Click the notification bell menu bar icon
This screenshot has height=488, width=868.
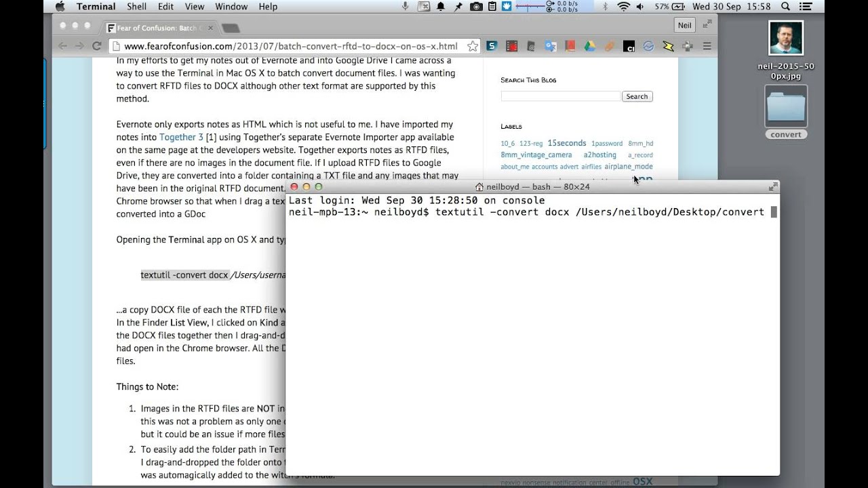coord(441,7)
